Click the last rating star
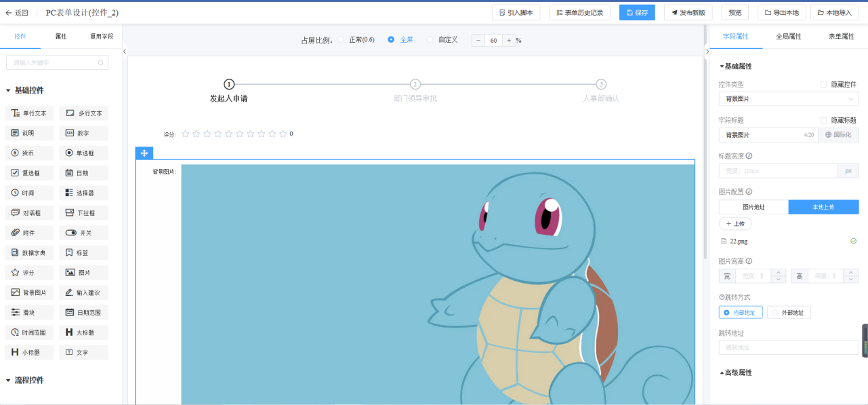The width and height of the screenshot is (868, 405). tap(283, 134)
